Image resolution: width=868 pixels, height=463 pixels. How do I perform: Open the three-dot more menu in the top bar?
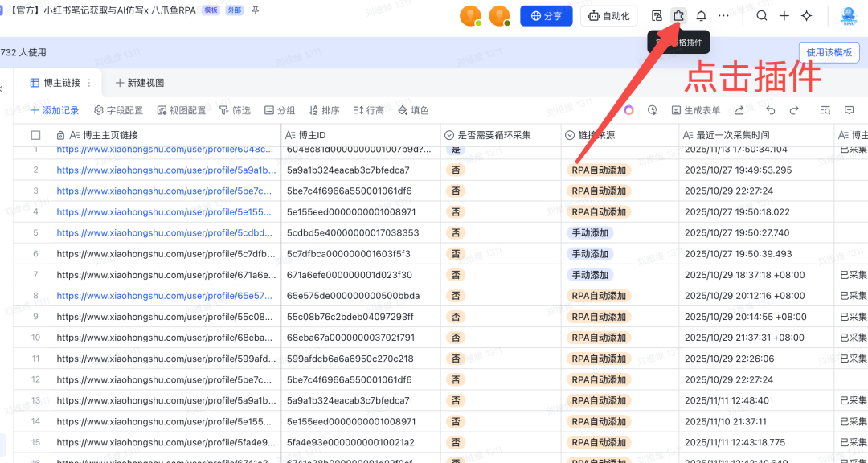tap(725, 16)
